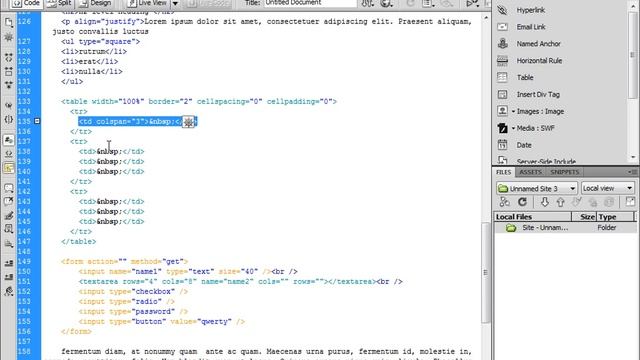Open the Validate Markup toolbar menu
Image resolution: width=640 pixels, height=360 pixels.
tap(473, 3)
